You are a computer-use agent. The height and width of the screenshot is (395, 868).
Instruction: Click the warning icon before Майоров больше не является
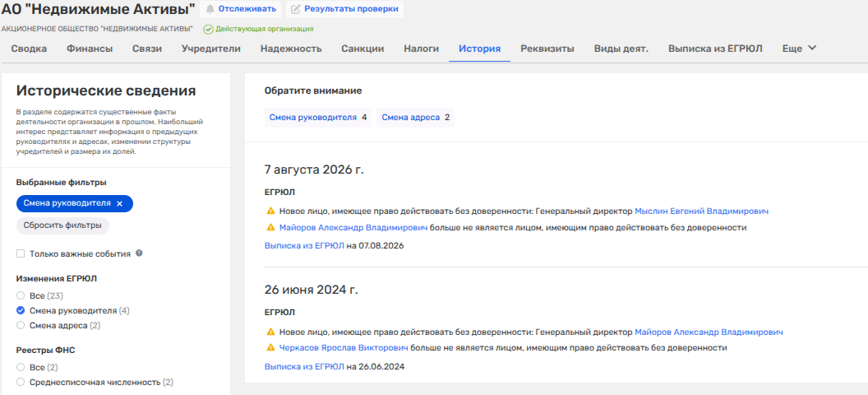pyautogui.click(x=270, y=227)
